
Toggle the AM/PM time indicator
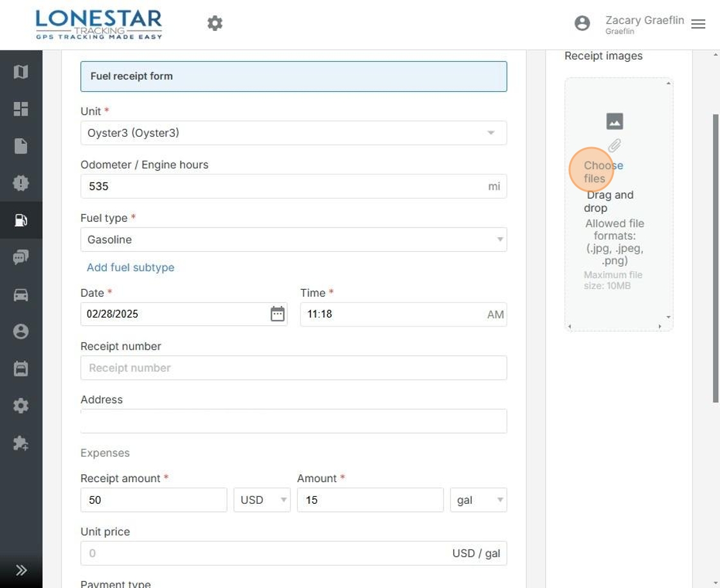495,315
